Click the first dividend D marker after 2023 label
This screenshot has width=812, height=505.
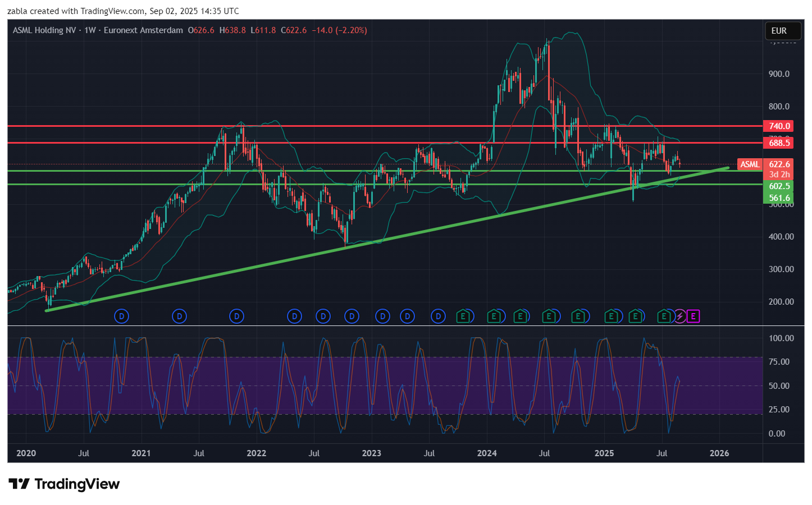382,316
